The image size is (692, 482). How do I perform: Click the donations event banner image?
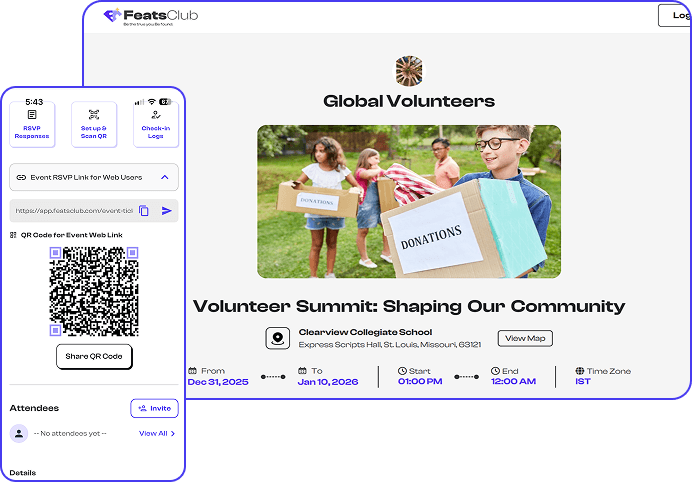pos(408,201)
